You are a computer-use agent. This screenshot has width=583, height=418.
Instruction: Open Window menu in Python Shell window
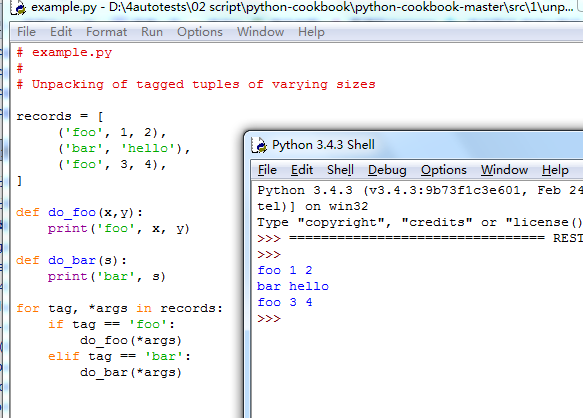tap(504, 170)
